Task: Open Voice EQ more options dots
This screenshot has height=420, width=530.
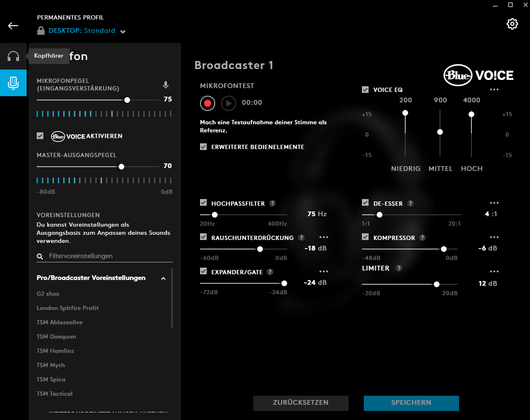Action: click(494, 90)
